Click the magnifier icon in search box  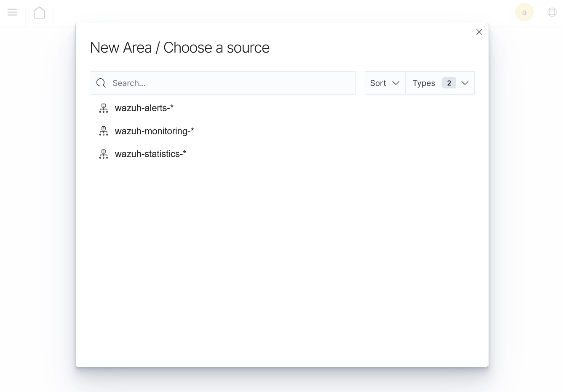(101, 83)
